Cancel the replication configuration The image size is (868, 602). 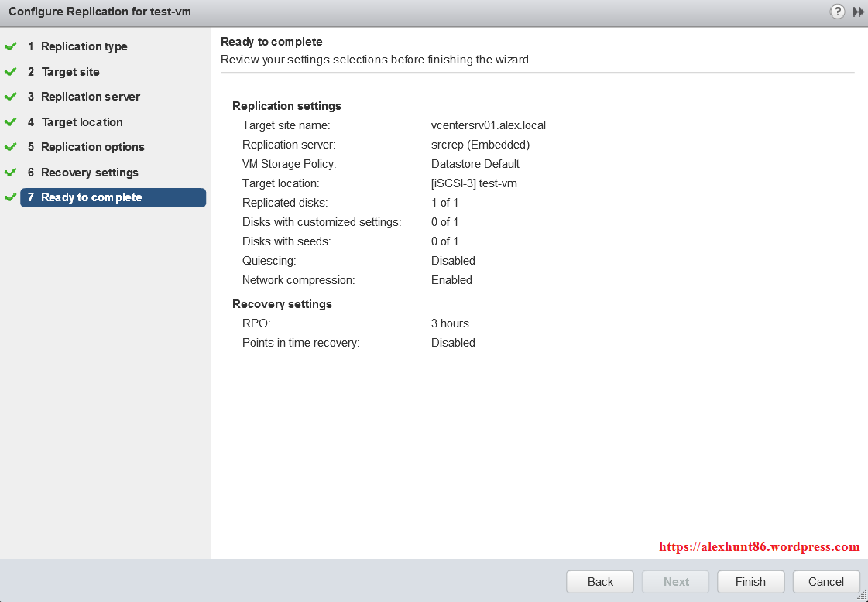[825, 581]
